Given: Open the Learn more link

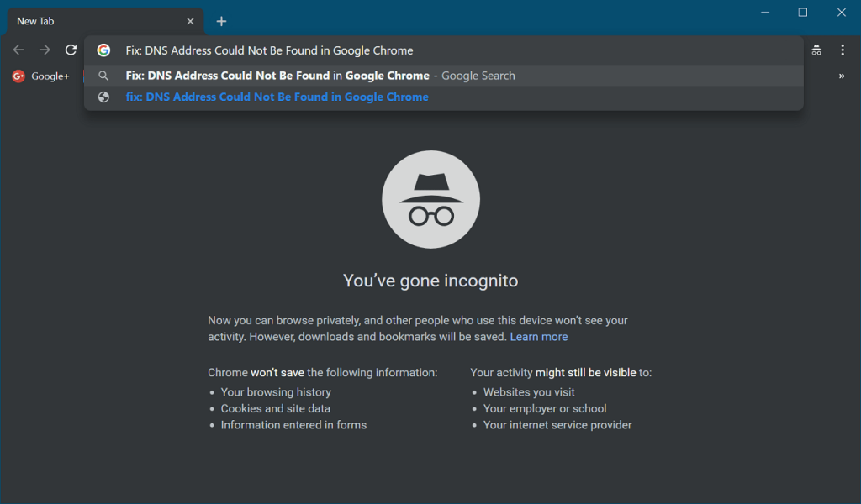Looking at the screenshot, I should pyautogui.click(x=539, y=337).
